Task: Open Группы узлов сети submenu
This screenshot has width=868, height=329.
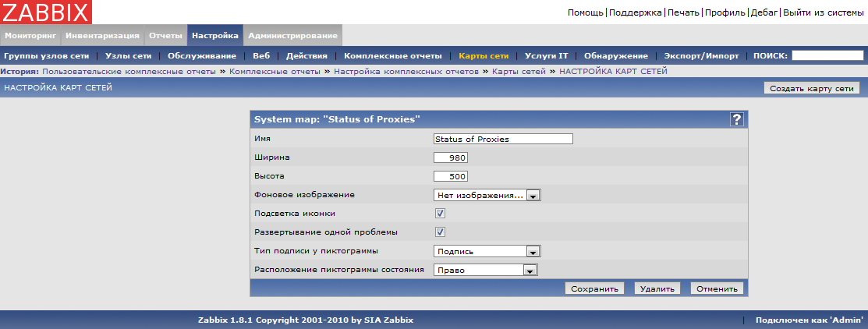Action: coord(47,56)
